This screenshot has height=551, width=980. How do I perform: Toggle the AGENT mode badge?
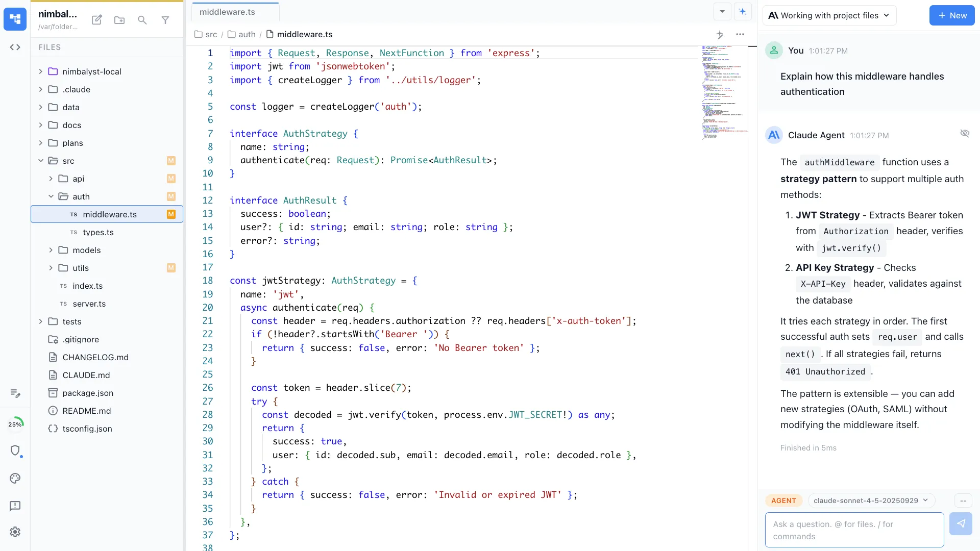pyautogui.click(x=783, y=500)
